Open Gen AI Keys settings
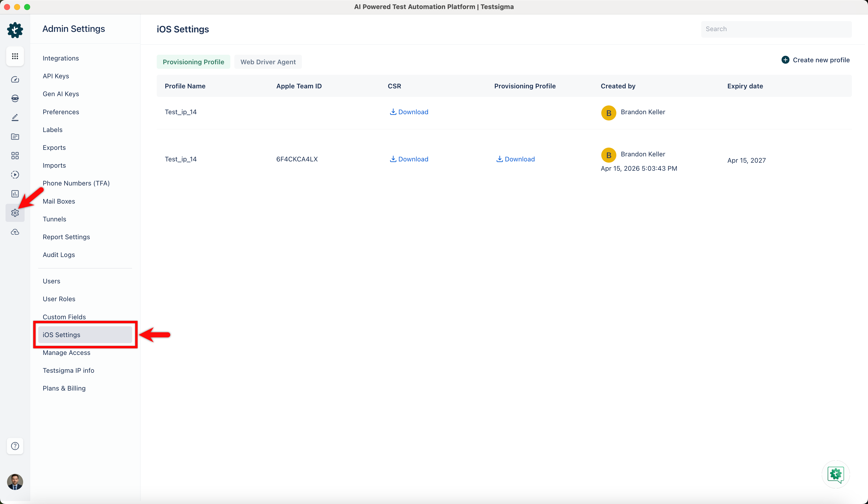The image size is (868, 504). coord(61,94)
